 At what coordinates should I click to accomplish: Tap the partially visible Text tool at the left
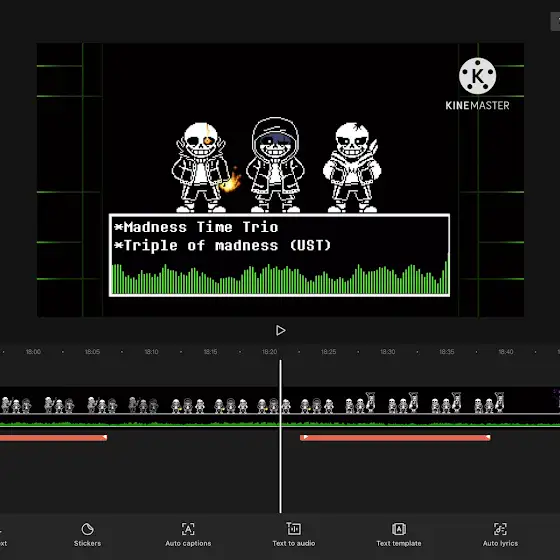pyautogui.click(x=3, y=536)
